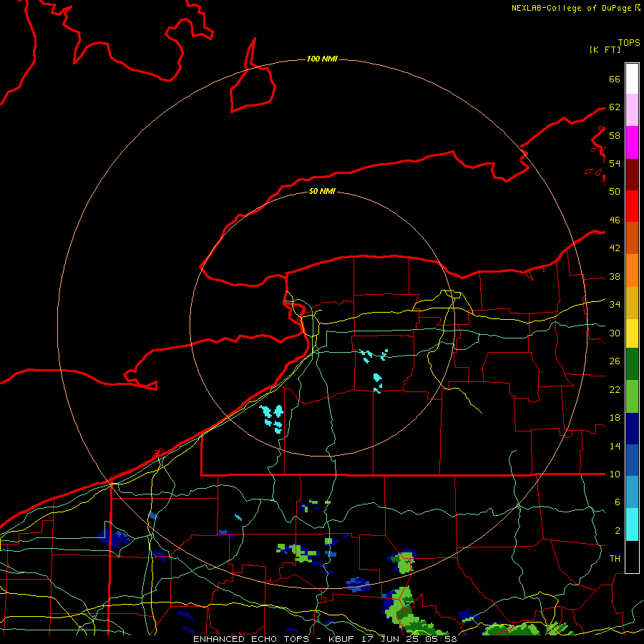Click the TOPS legend heading
The height and width of the screenshot is (644, 644).
pos(629,42)
